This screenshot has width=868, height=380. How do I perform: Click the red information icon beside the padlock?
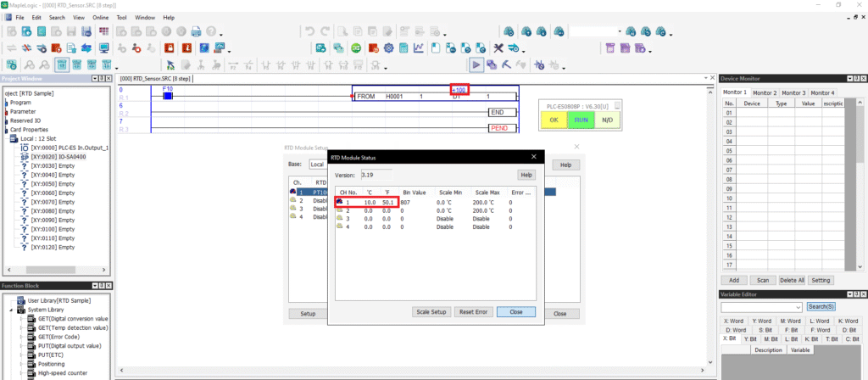(187, 47)
